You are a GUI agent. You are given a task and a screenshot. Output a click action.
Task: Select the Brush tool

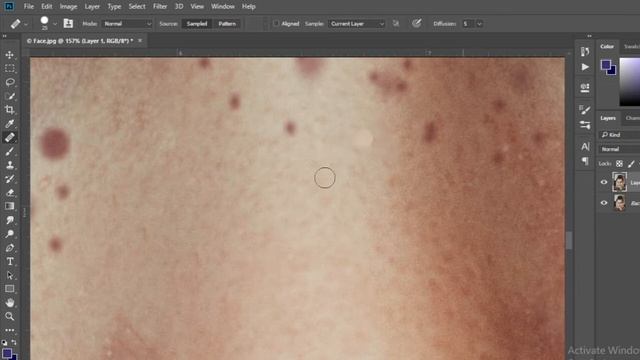[10, 151]
